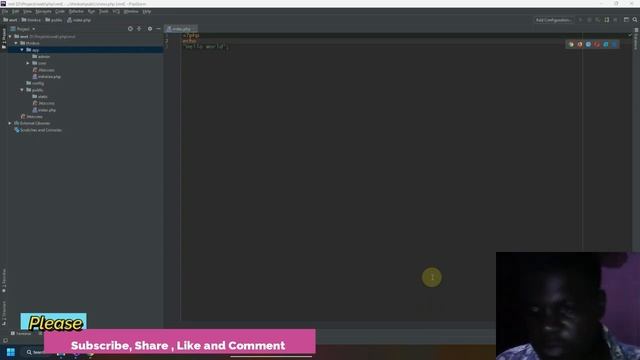Open the Code menu
The image size is (640, 360).
pyautogui.click(x=60, y=11)
